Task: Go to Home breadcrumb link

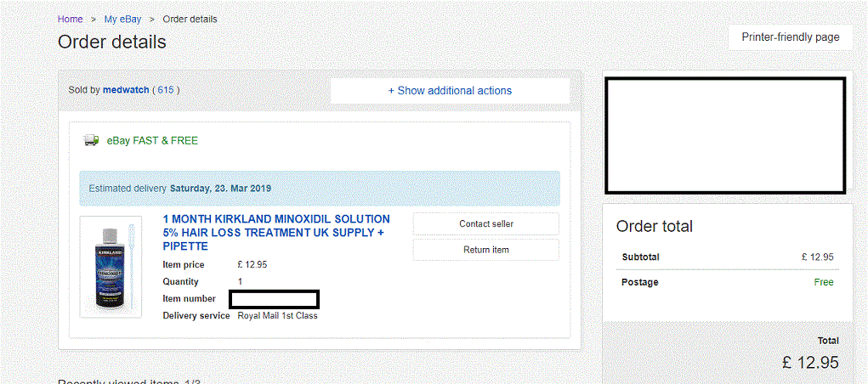Action: (x=71, y=20)
